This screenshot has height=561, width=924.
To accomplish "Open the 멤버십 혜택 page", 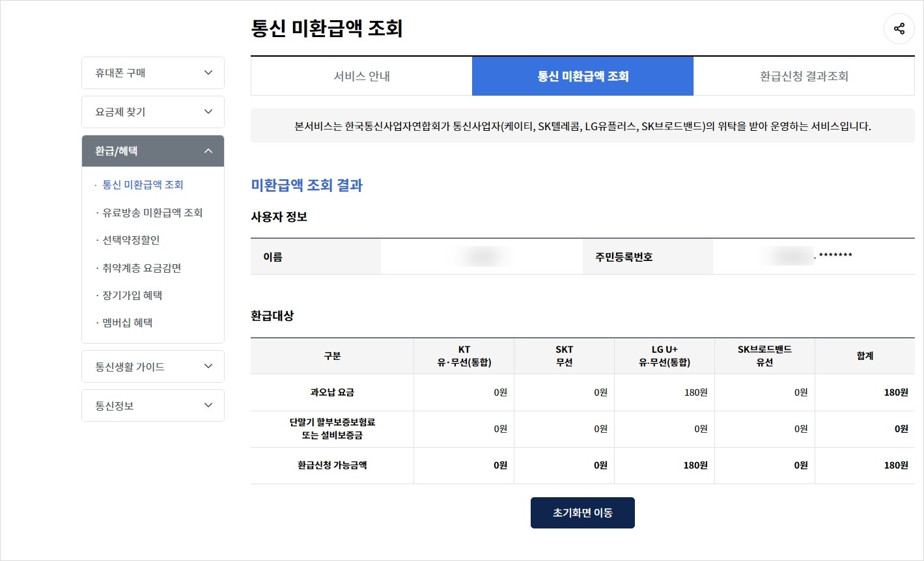I will point(129,322).
